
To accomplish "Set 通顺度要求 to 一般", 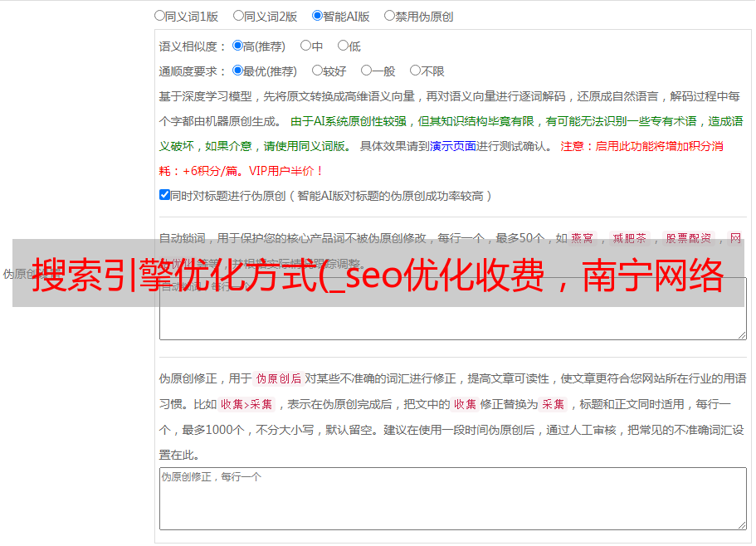I will [367, 71].
